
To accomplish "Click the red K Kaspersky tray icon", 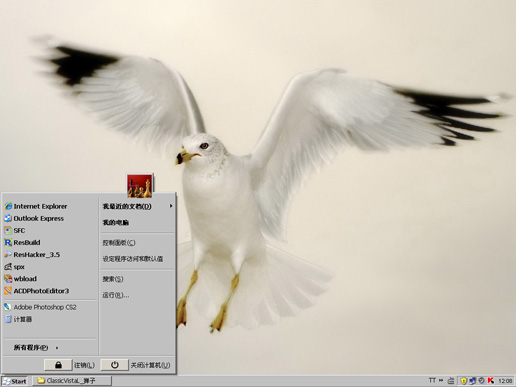I will (x=491, y=381).
